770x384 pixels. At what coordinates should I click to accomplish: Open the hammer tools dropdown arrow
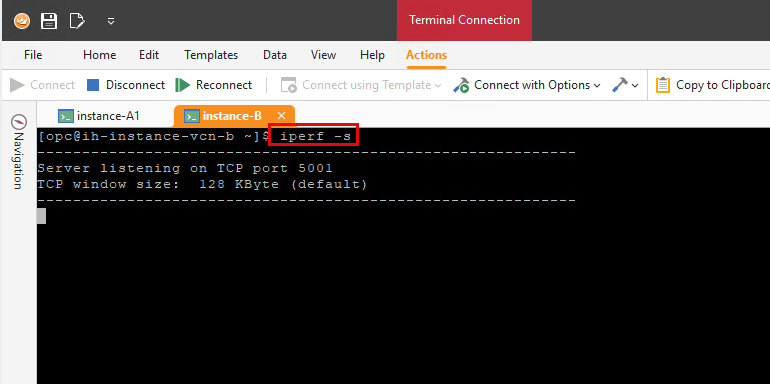(x=635, y=85)
